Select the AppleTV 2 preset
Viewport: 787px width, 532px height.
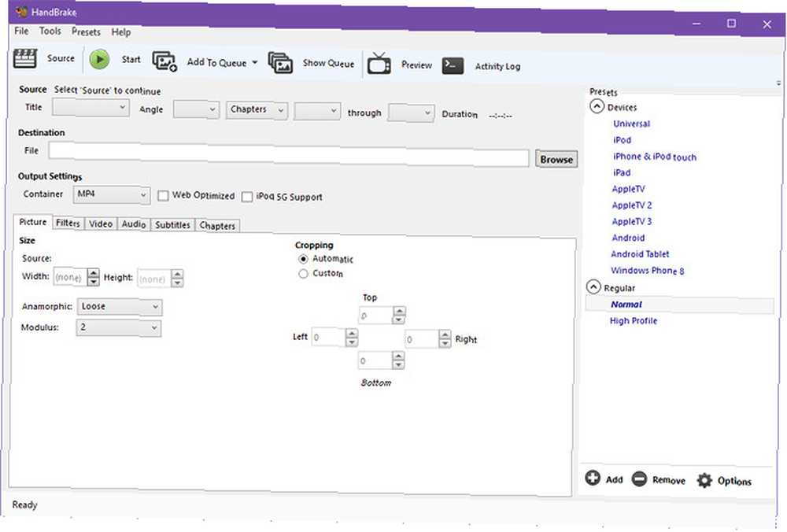pos(631,205)
